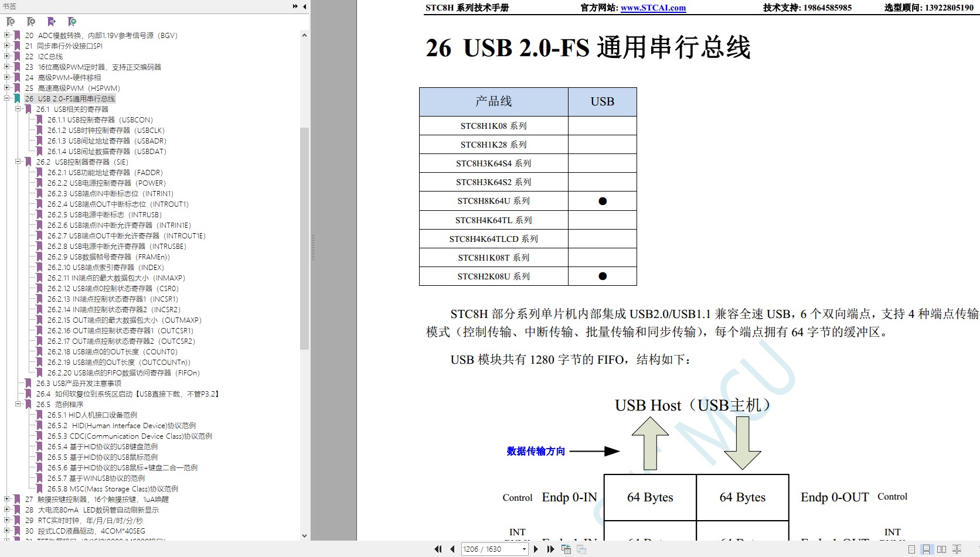Viewport: 980px width, 557px height.
Task: Click the next view icon
Action: (x=581, y=549)
